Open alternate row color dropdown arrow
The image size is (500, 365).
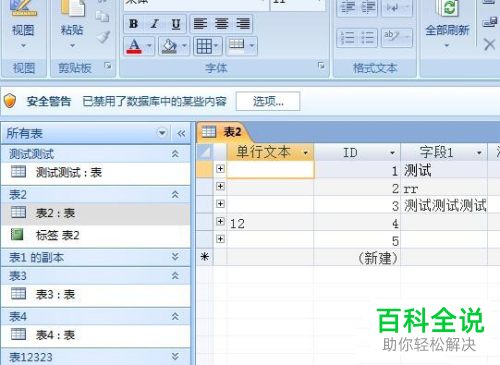[252, 45]
